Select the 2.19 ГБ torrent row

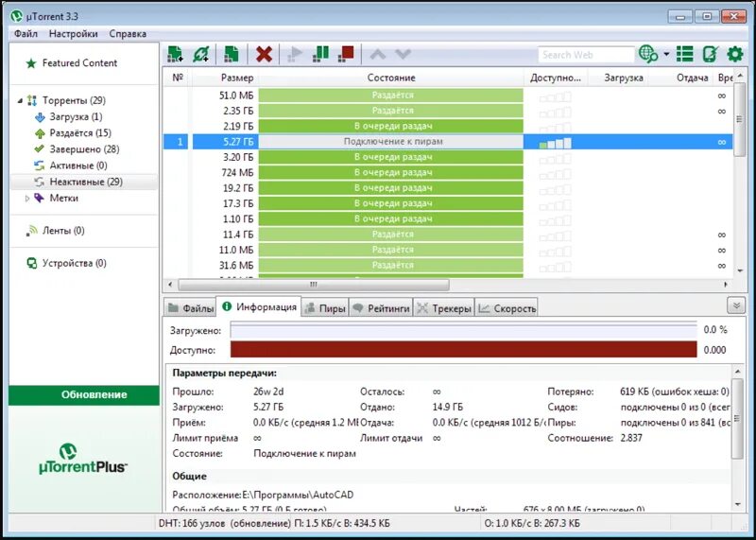click(448, 127)
